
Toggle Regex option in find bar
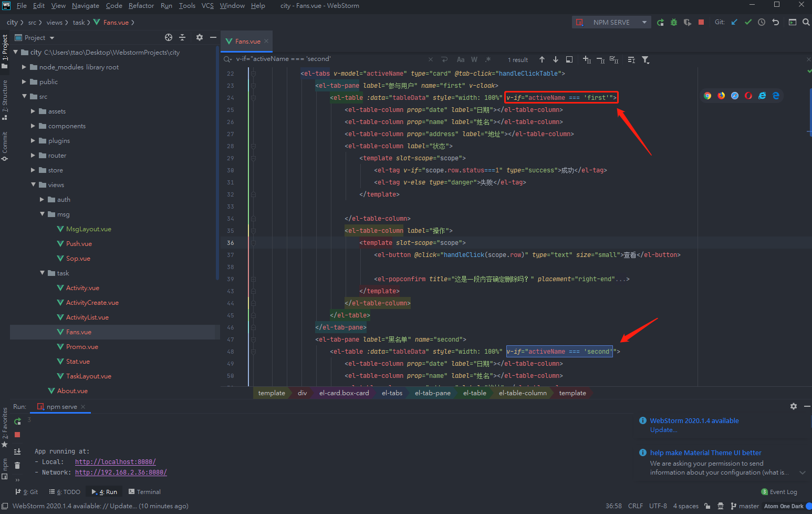[x=488, y=59]
